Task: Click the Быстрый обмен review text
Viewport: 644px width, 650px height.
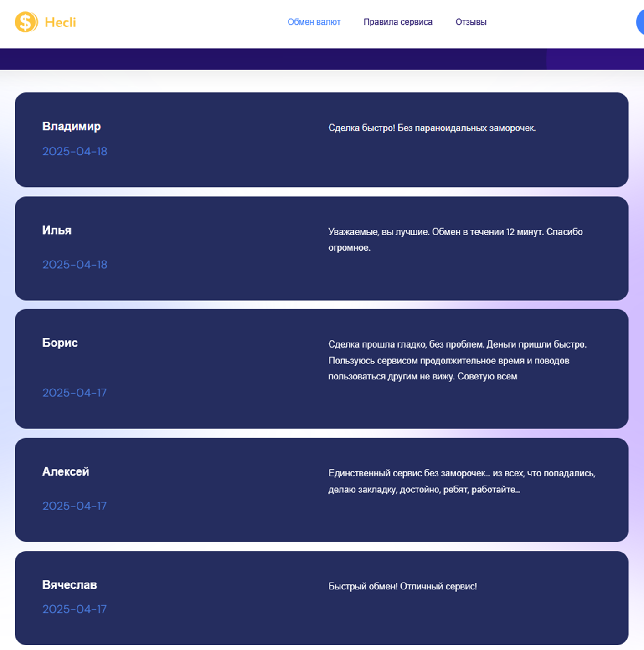Action: pos(402,586)
